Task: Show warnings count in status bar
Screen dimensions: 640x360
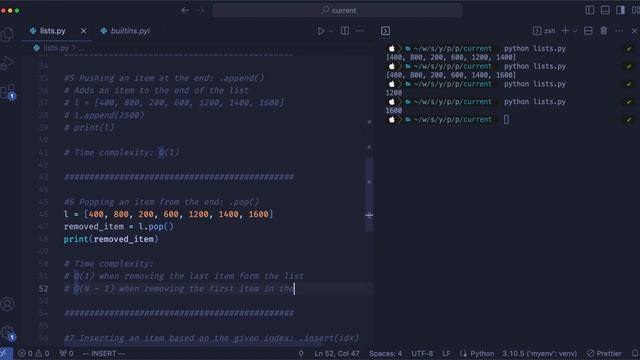Action: point(42,353)
